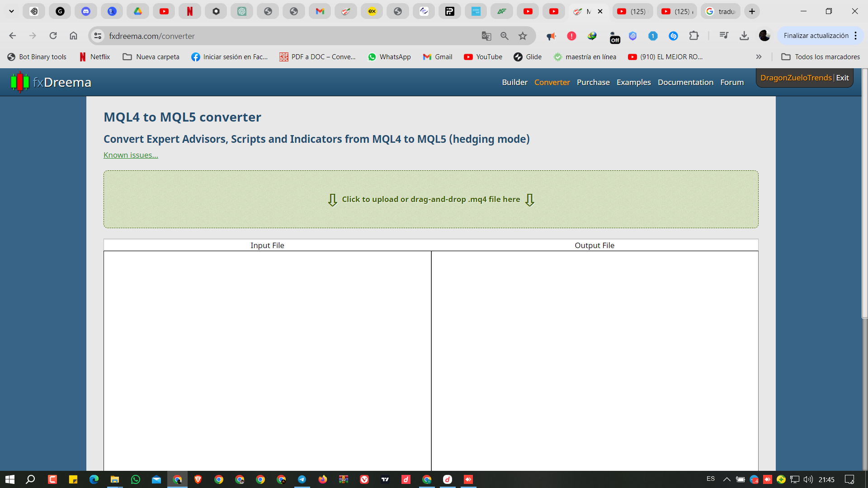Go to the browser home page icon

pos(73,36)
